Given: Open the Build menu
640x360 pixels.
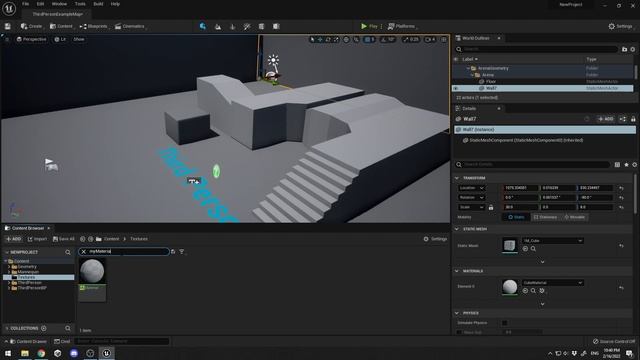Looking at the screenshot, I should pyautogui.click(x=98, y=4).
